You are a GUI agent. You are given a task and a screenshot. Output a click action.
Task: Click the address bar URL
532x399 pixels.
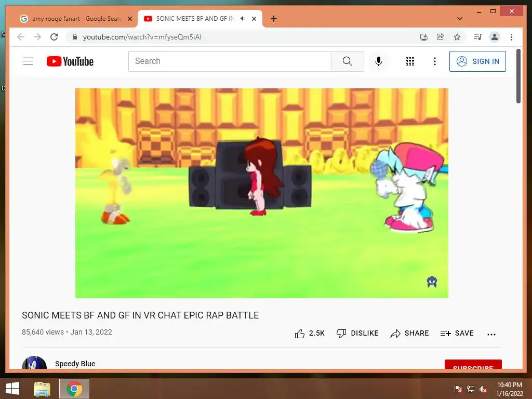(142, 37)
